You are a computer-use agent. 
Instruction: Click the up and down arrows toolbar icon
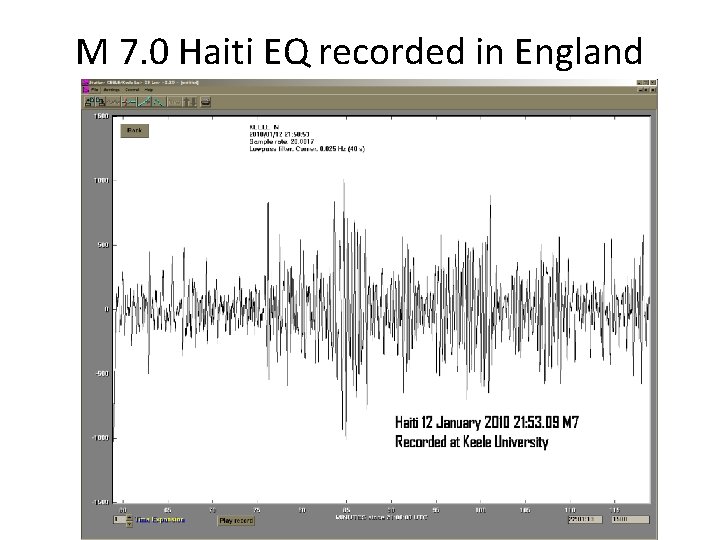(190, 102)
